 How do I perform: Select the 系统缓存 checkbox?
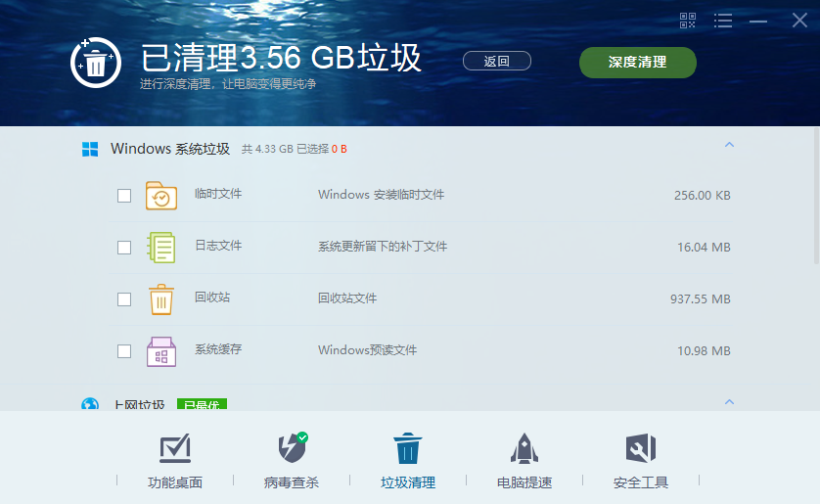(124, 350)
